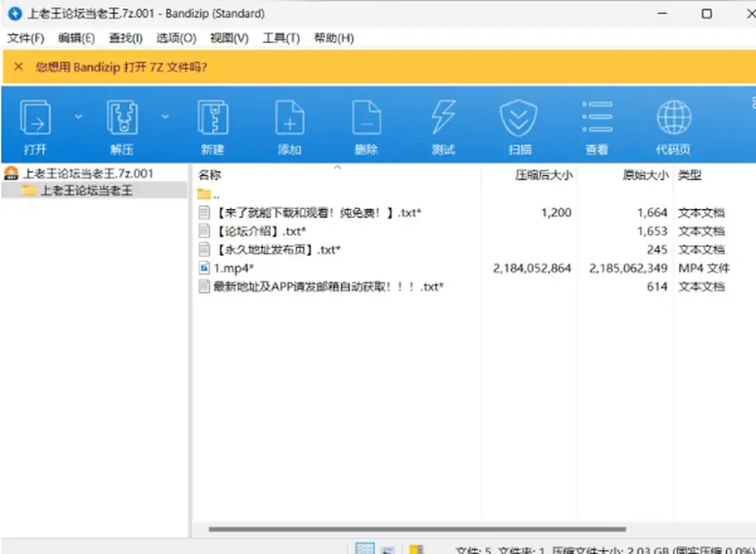Open the 选项(O) menu
This screenshot has height=554, width=756.
coord(176,38)
